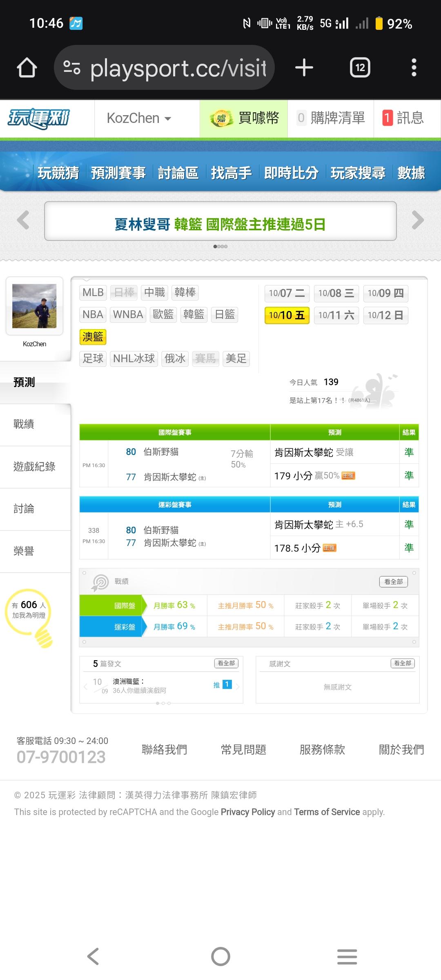Open 服務條款 footer link
441x980 pixels.
(323, 750)
